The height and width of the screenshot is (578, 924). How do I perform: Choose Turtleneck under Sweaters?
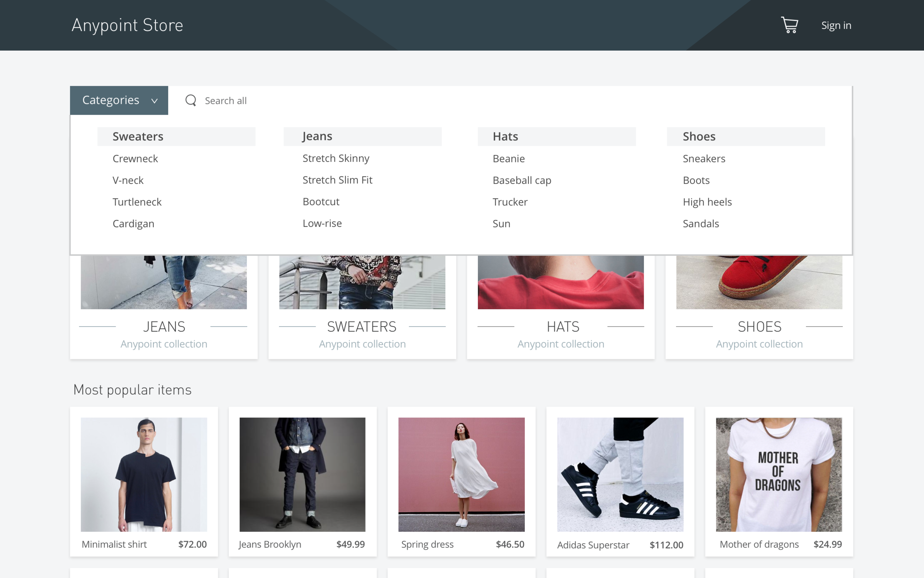coord(137,202)
